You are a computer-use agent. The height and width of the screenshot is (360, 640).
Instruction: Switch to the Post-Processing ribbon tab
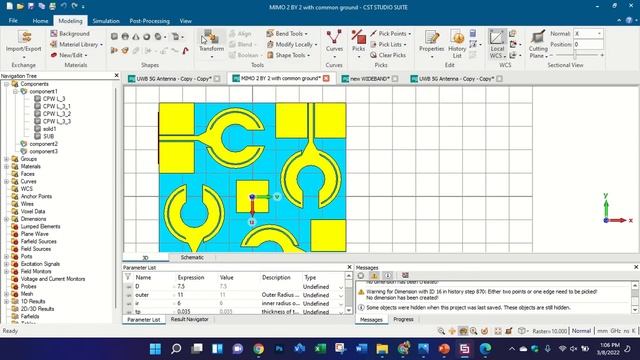pos(149,21)
